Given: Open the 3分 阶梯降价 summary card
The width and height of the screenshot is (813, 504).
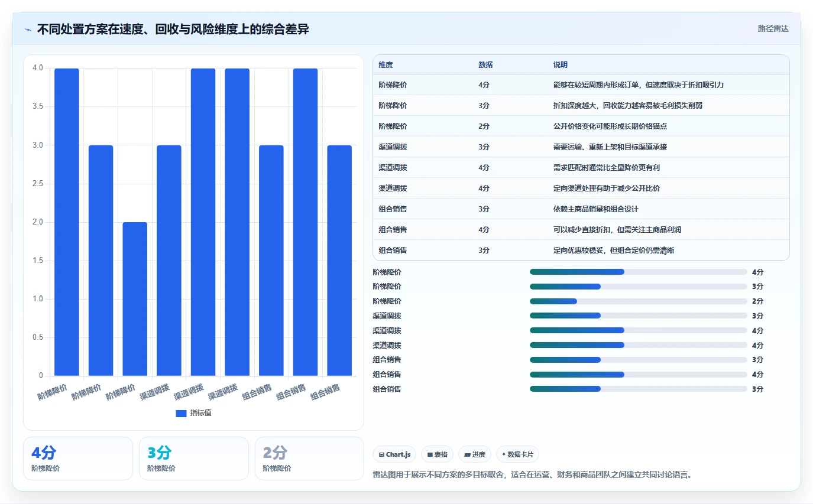Looking at the screenshot, I should pos(194,459).
